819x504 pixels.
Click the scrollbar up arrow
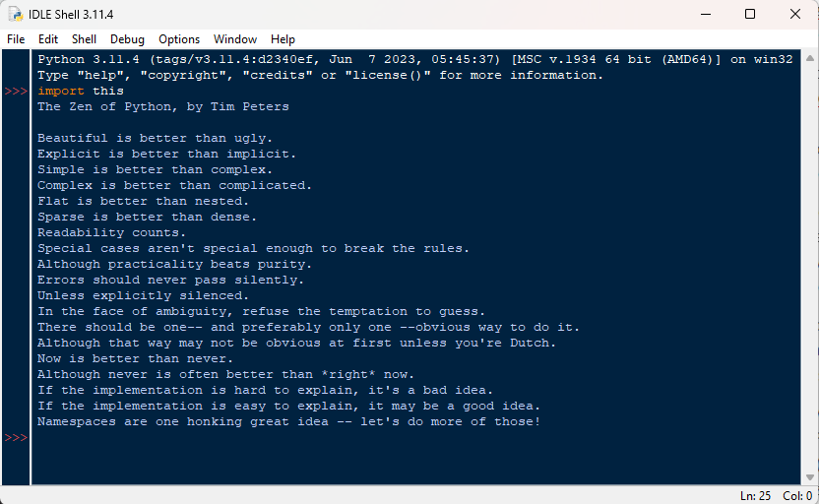[x=809, y=59]
